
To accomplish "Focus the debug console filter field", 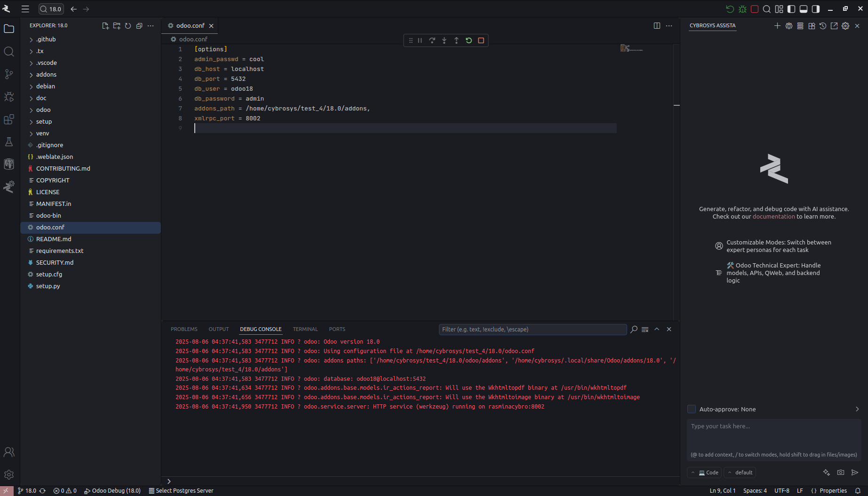I will (533, 330).
